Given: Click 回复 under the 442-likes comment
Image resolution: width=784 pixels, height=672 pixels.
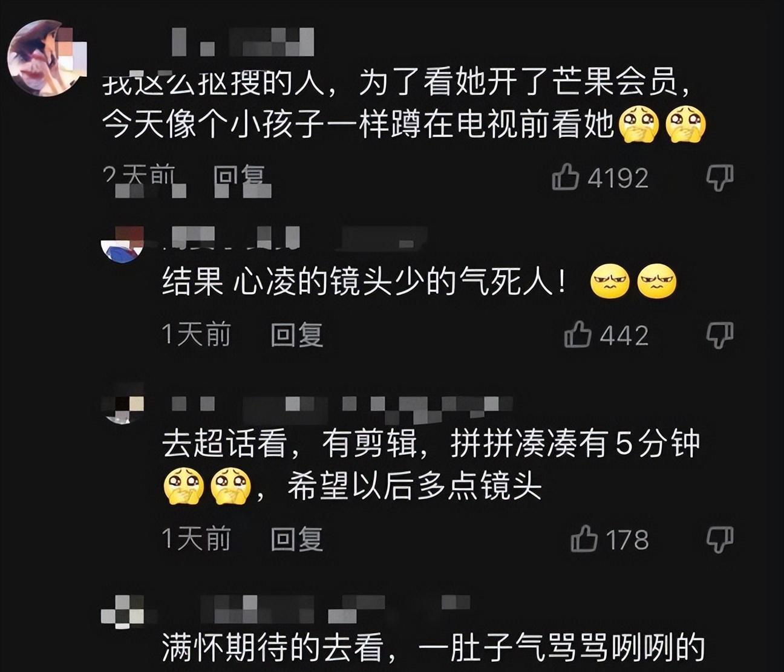Looking at the screenshot, I should coord(297,334).
